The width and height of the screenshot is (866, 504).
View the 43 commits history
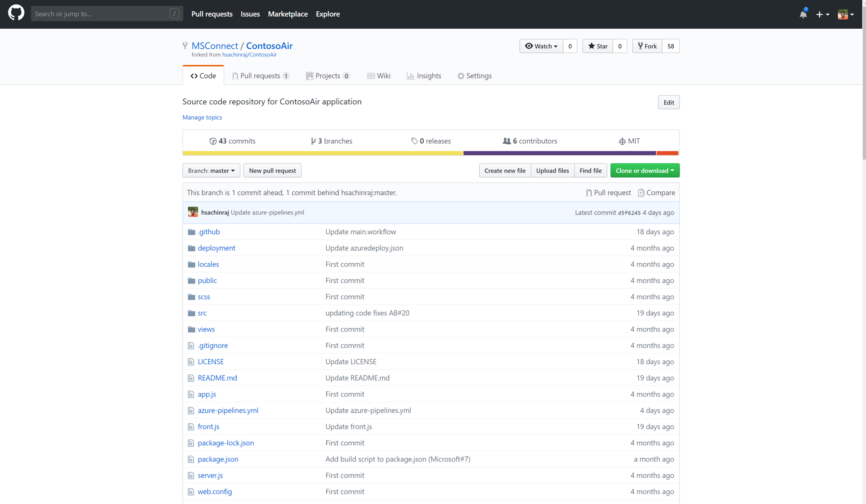232,141
